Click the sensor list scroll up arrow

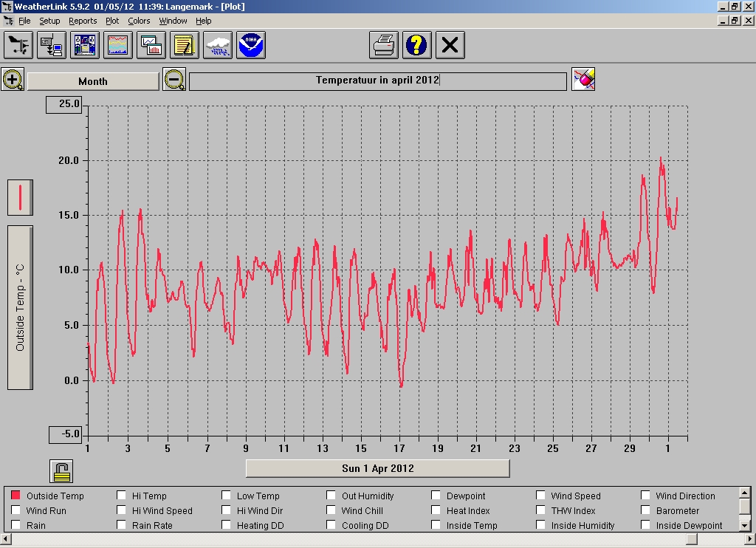(744, 493)
